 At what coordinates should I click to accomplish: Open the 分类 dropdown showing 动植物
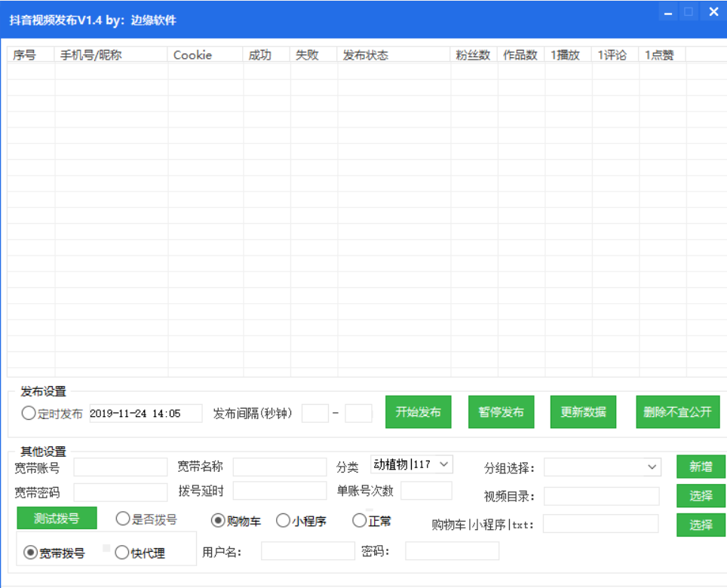click(412, 464)
